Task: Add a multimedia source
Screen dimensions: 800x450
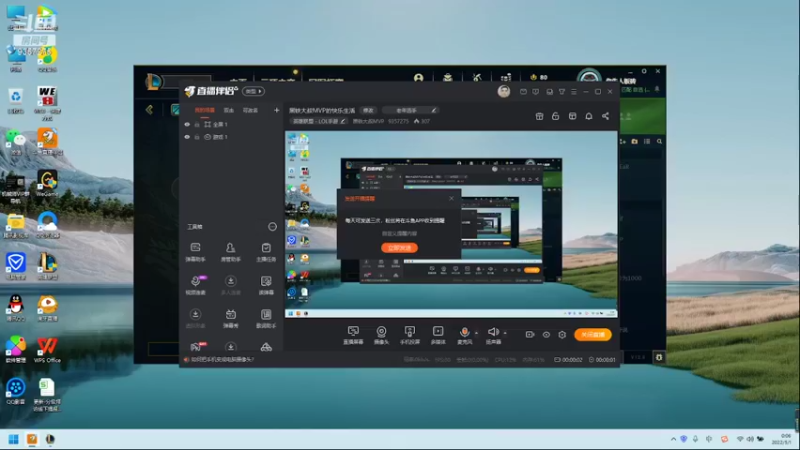Action: tap(438, 335)
